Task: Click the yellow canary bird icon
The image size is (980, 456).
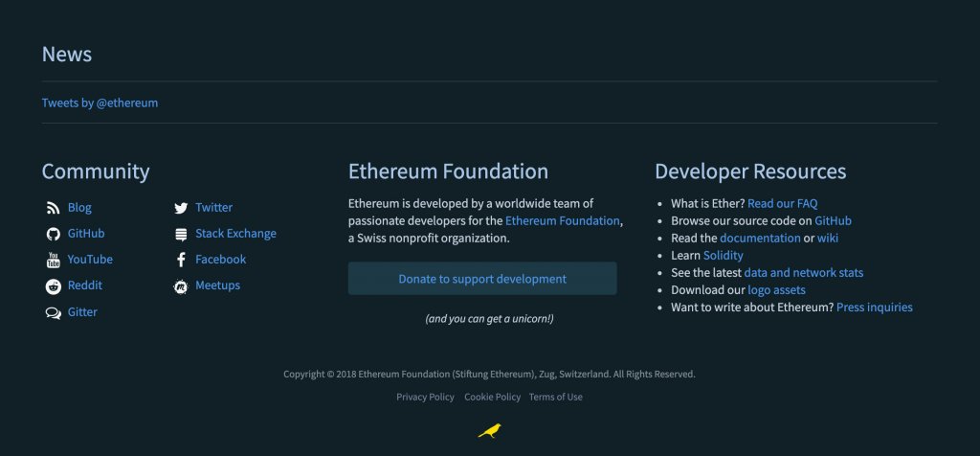Action: click(x=490, y=430)
